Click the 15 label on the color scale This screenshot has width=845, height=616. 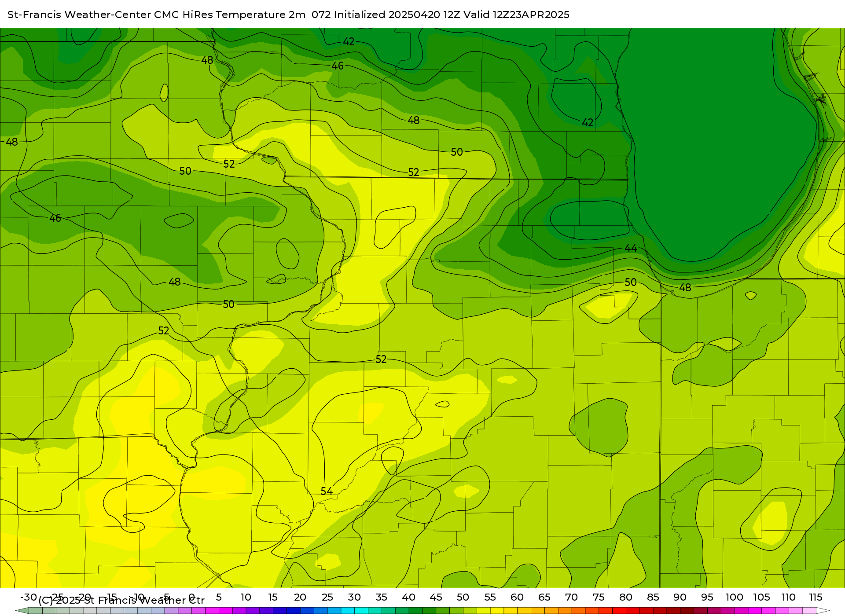click(273, 597)
